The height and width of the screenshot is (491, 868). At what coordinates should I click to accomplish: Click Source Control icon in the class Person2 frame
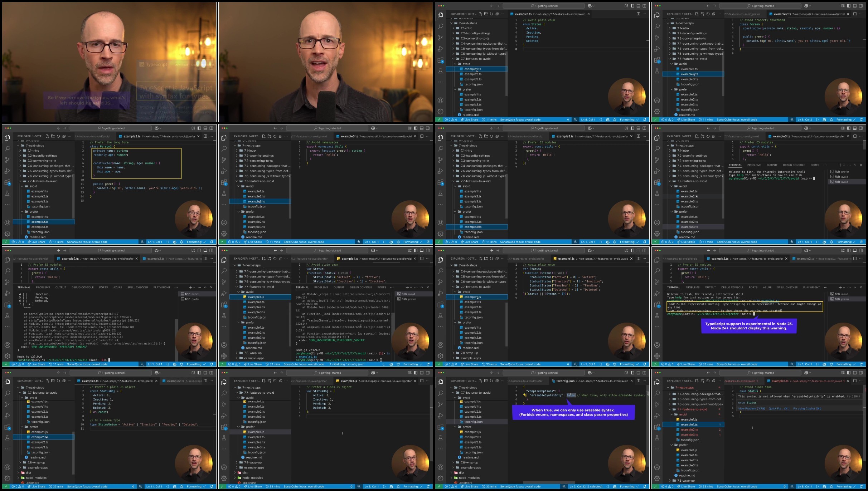(x=7, y=160)
